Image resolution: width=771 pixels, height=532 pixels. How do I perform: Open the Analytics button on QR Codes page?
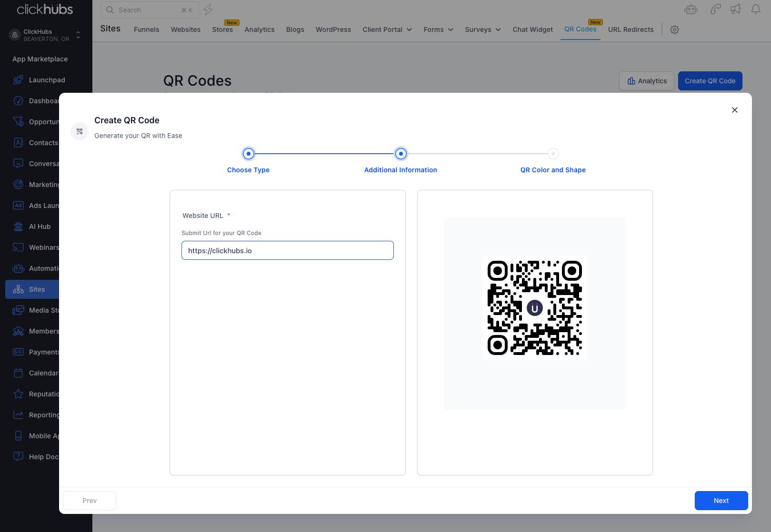[x=647, y=81]
